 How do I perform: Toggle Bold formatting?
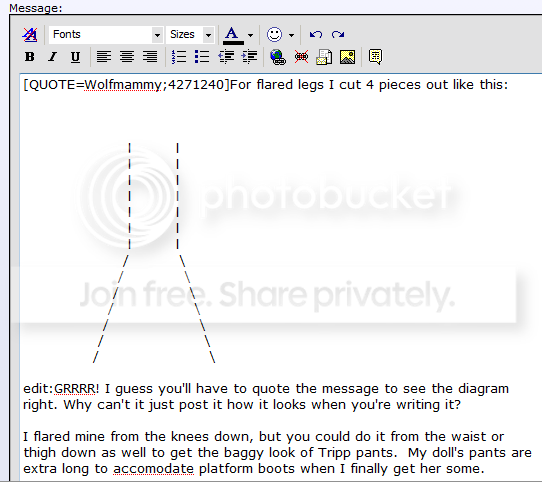coord(30,57)
